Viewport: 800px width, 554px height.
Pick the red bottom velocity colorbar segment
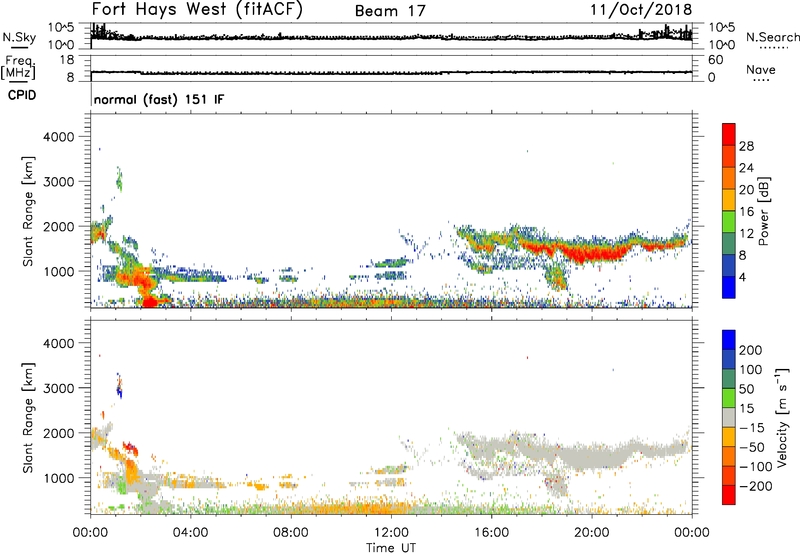coord(729,495)
